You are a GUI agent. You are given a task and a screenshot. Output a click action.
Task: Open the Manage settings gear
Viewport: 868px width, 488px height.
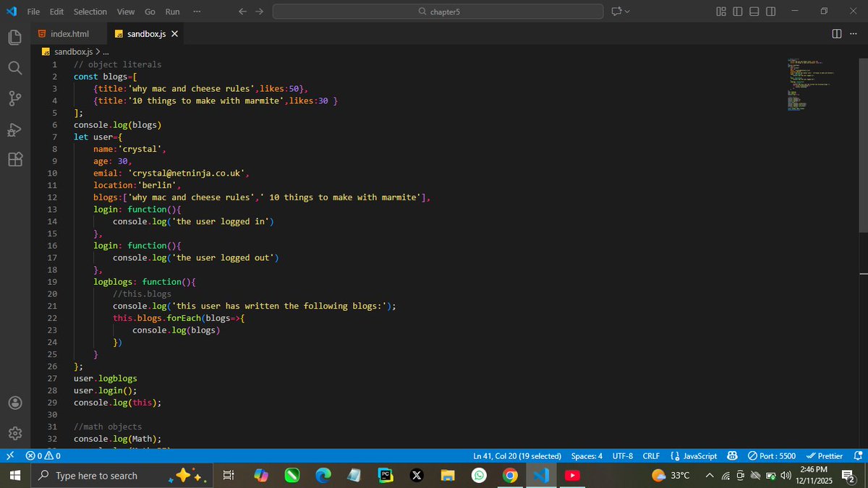14,433
